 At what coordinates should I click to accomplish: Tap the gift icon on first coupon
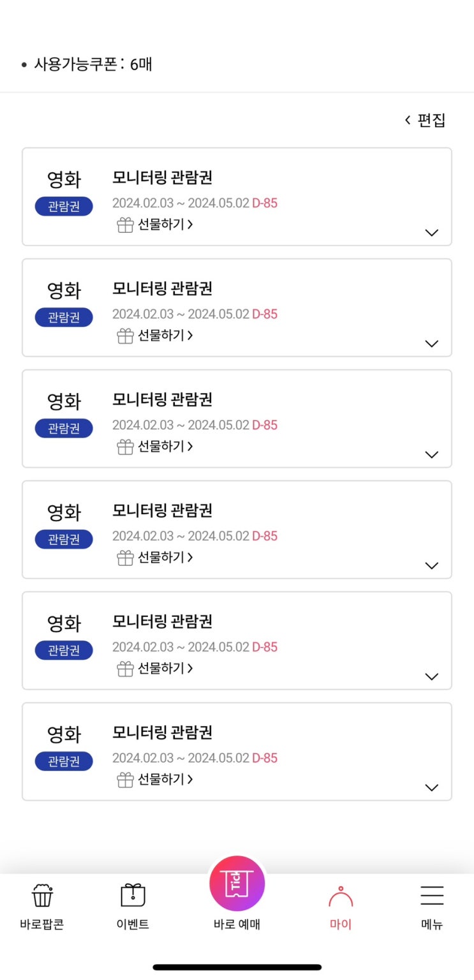click(x=125, y=225)
